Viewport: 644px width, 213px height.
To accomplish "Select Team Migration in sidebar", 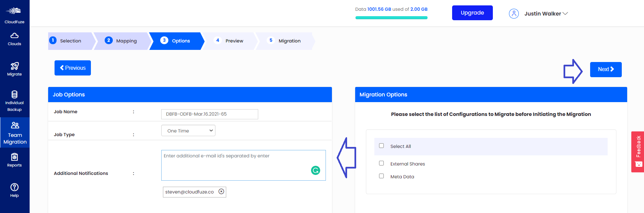I will point(15,132).
